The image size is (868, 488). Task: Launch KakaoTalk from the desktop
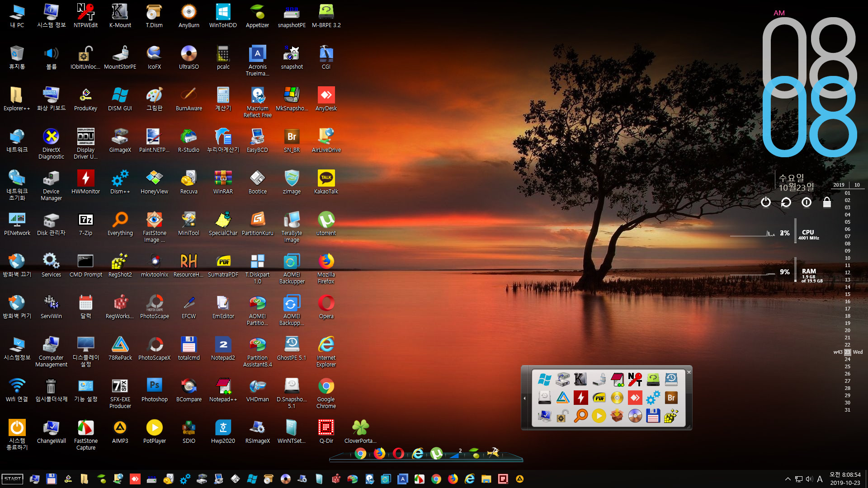point(326,182)
